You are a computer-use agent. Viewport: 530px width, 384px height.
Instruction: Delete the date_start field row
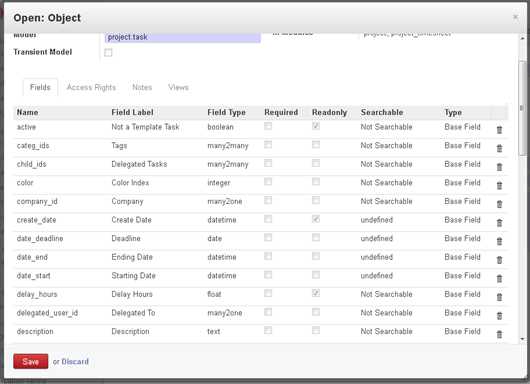tap(499, 279)
